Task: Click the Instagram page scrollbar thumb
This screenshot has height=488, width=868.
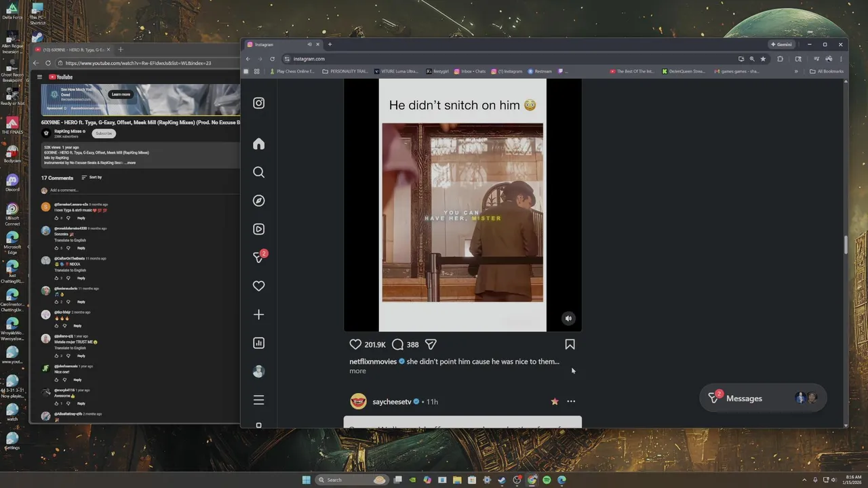Action: (846, 245)
